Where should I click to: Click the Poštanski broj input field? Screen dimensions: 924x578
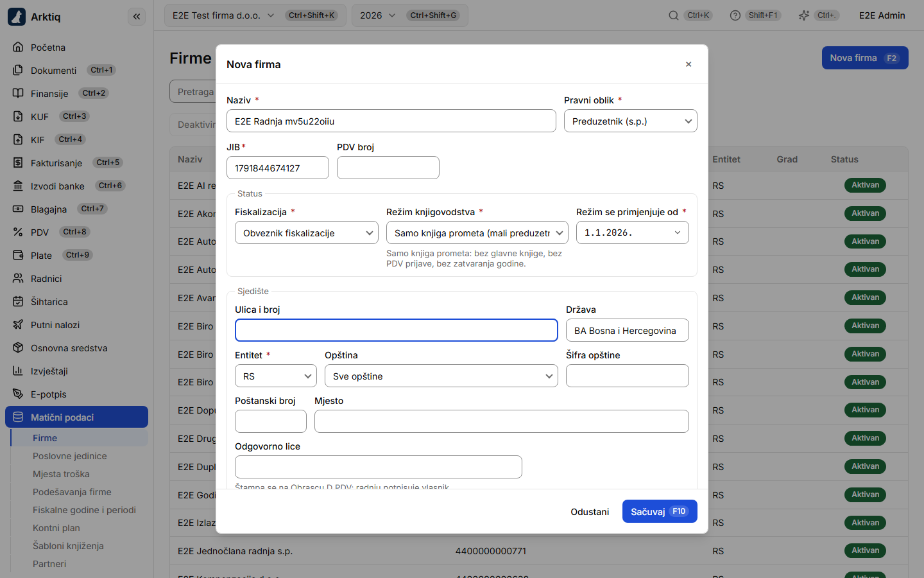click(271, 421)
